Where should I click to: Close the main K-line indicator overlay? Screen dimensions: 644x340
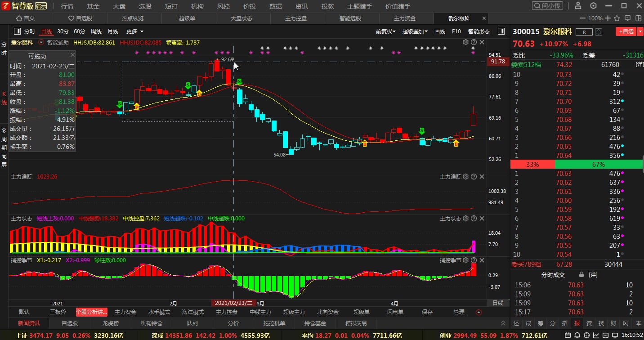point(482,42)
